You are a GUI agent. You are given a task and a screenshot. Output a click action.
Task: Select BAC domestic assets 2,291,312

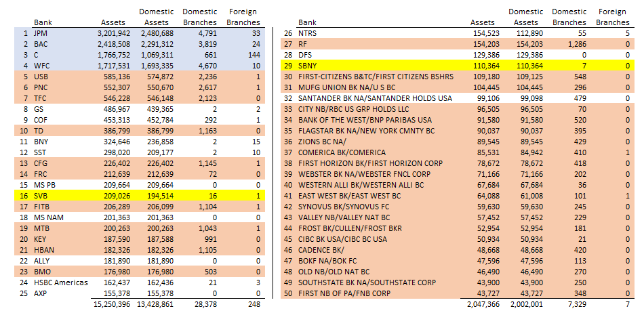click(x=156, y=44)
